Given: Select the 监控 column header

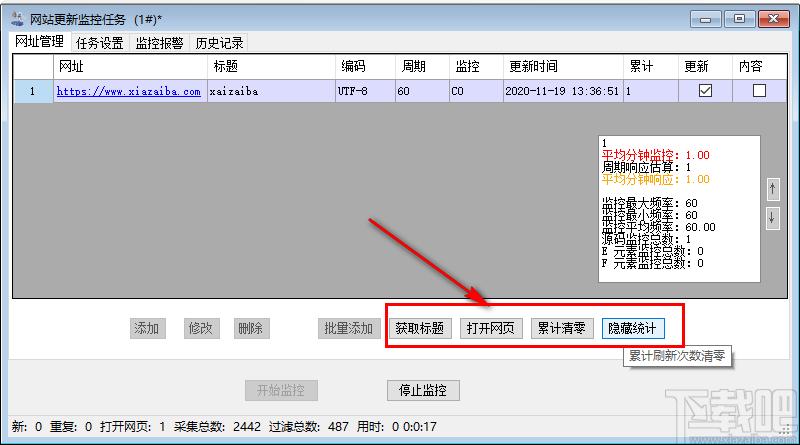Looking at the screenshot, I should click(476, 66).
